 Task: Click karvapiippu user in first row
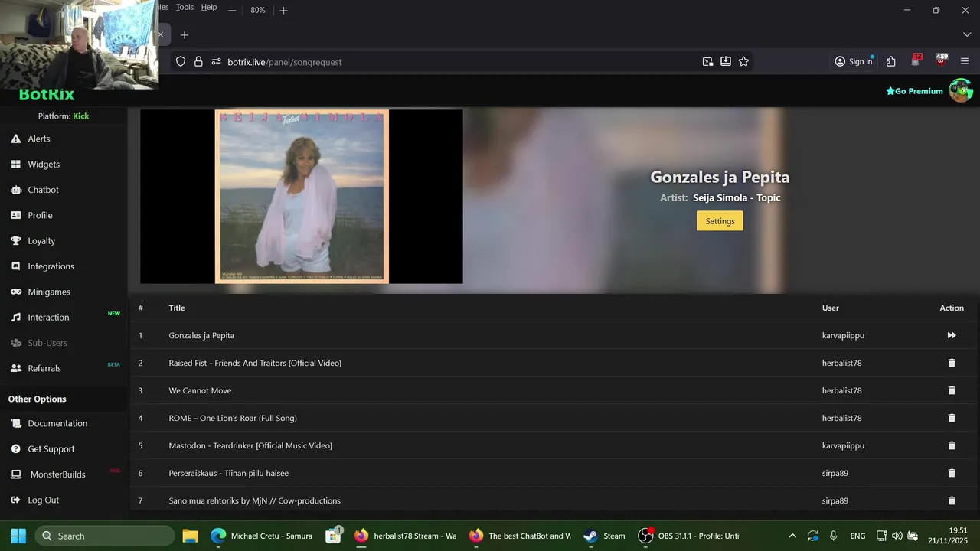click(x=843, y=335)
